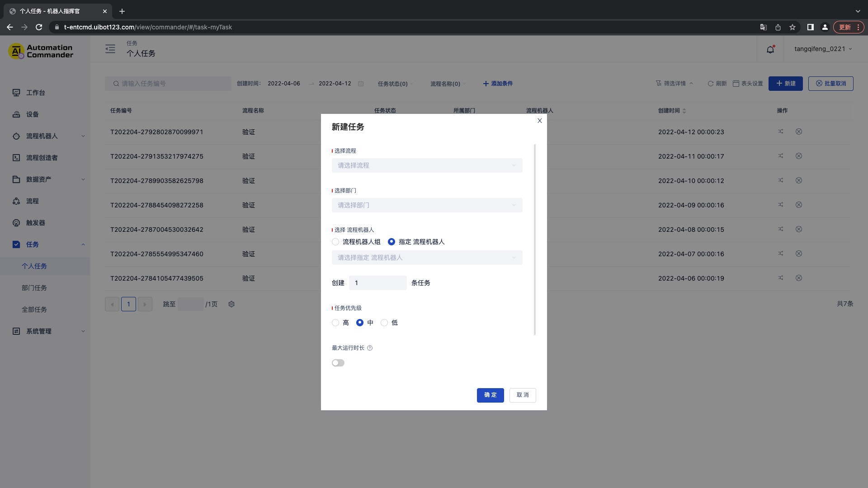Cancel task T202204-2784105477439505 with circle-x icon
The width and height of the screenshot is (868, 488).
(x=799, y=278)
